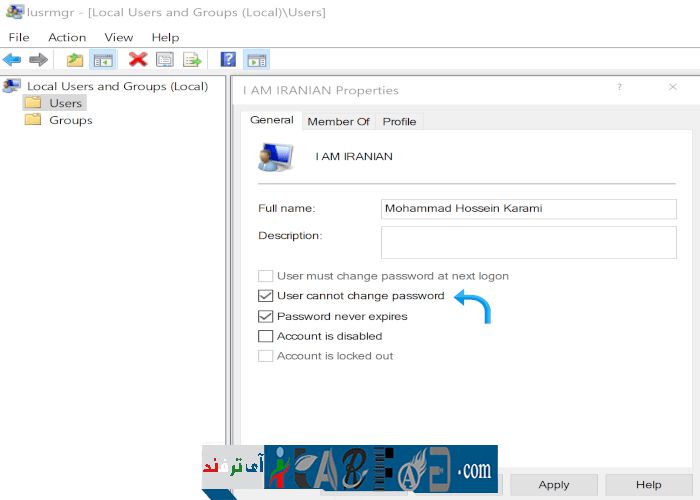This screenshot has width=700, height=500.
Task: Enable the Account is disabled checkbox
Action: tap(266, 336)
